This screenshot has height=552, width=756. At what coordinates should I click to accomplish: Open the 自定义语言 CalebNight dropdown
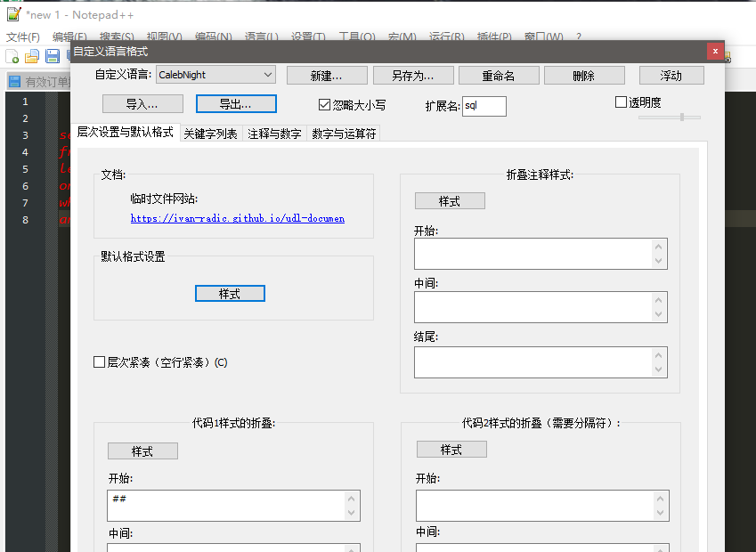click(x=215, y=75)
